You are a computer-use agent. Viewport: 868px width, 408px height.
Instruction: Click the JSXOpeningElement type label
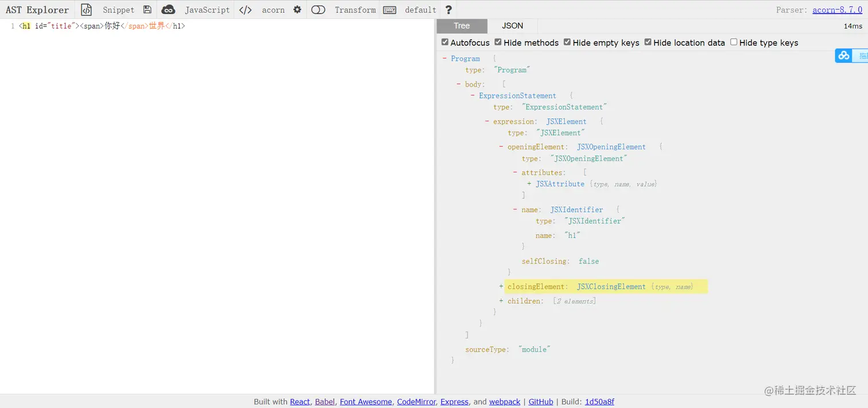point(611,147)
